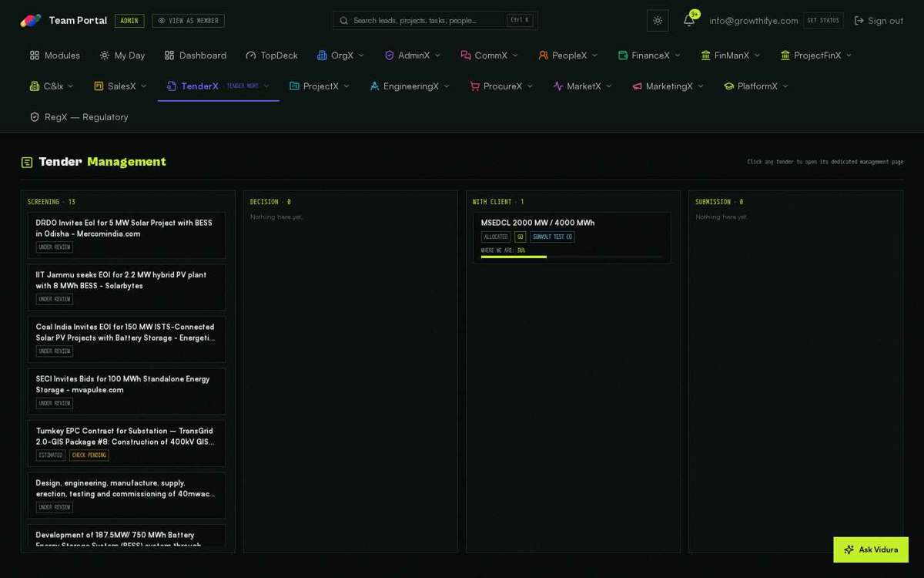Open the Modules menu item
The height and width of the screenshot is (578, 924).
click(55, 55)
